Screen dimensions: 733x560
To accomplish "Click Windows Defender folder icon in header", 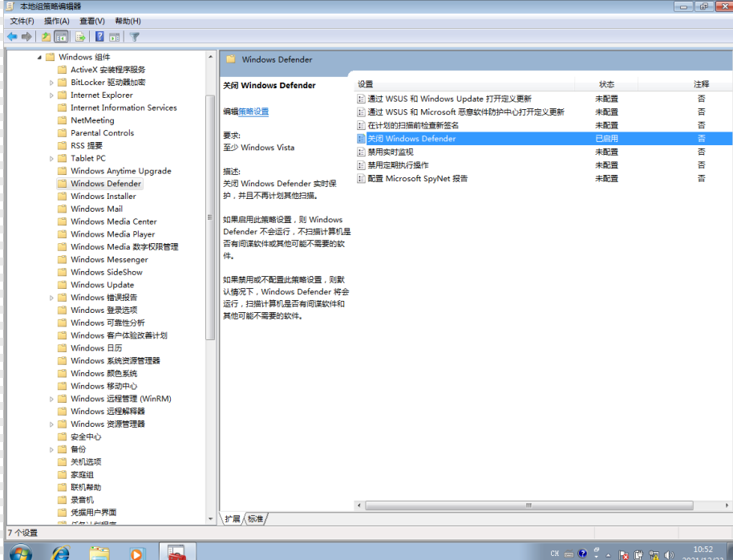I will (x=230, y=59).
